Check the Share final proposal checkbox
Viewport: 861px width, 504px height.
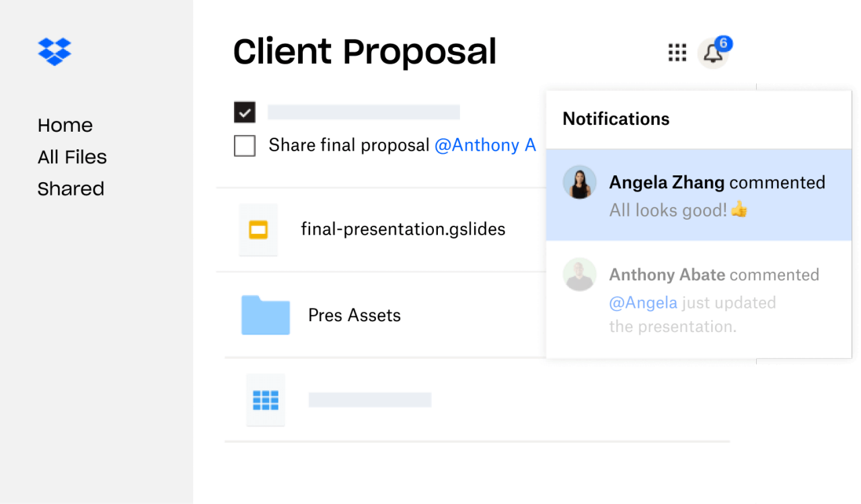click(245, 146)
